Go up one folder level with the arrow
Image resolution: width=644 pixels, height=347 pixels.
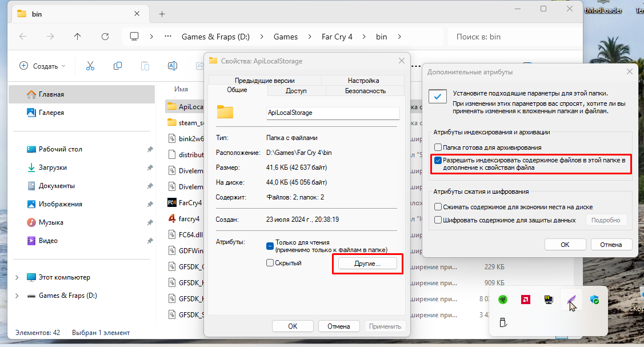click(x=78, y=37)
